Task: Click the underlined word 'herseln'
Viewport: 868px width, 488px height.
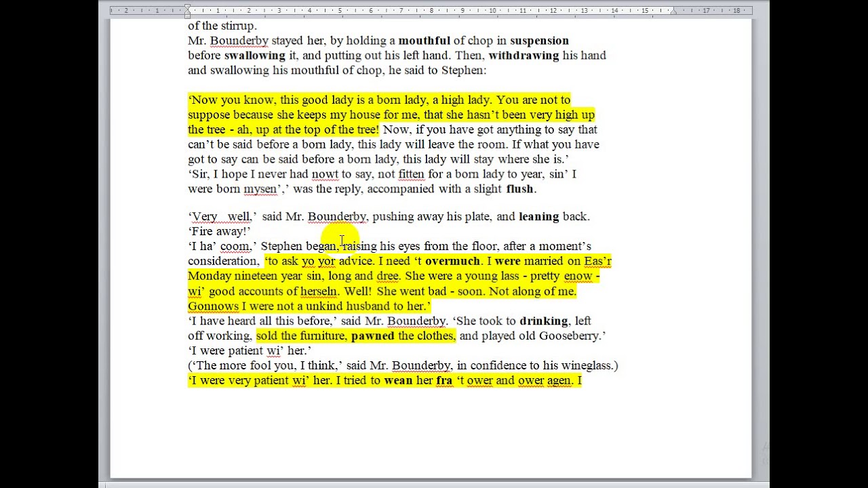Action: tap(318, 291)
